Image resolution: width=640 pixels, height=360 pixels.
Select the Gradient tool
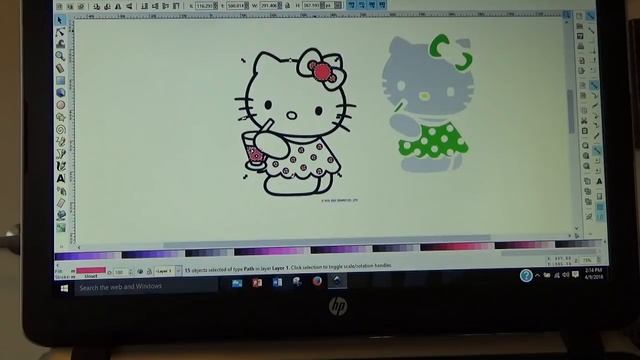coord(61,227)
